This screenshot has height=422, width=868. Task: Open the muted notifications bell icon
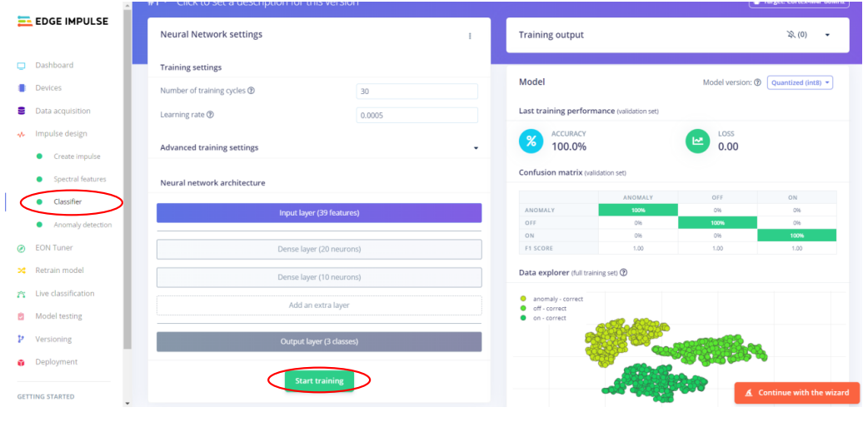(791, 35)
